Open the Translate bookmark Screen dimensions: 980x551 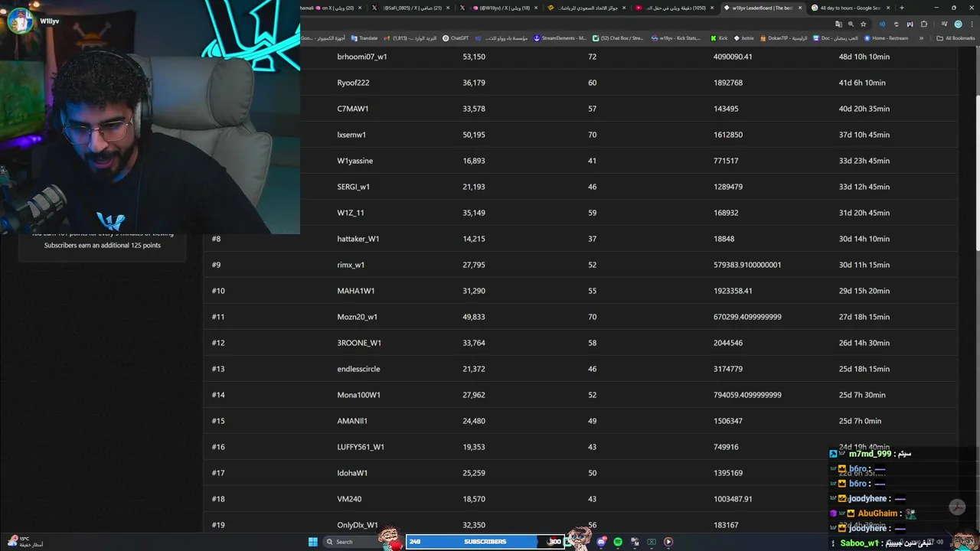[x=364, y=38]
